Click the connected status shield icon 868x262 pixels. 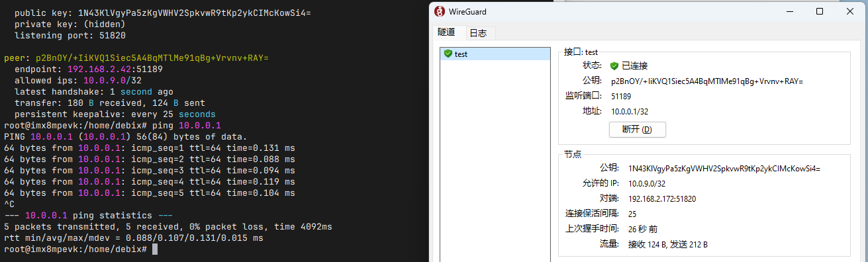614,65
